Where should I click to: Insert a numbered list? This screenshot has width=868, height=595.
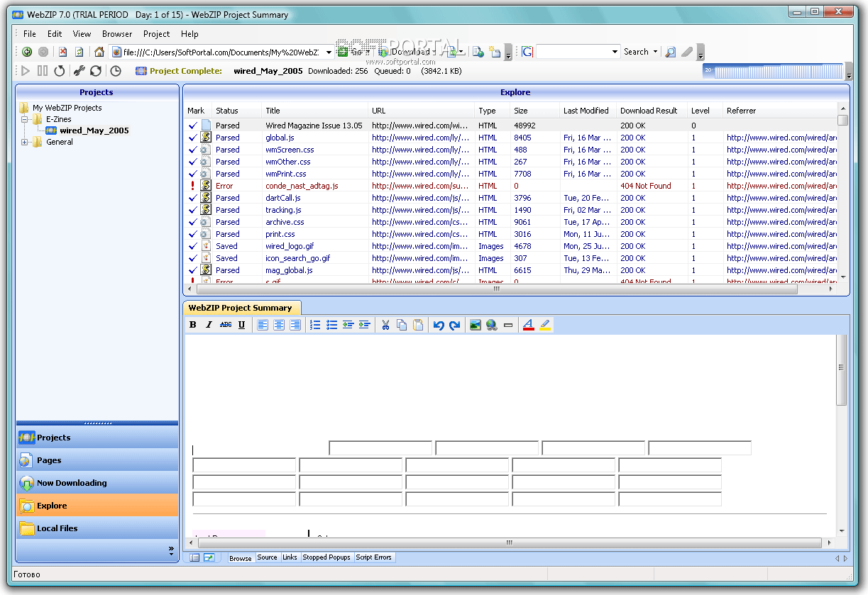tap(316, 325)
